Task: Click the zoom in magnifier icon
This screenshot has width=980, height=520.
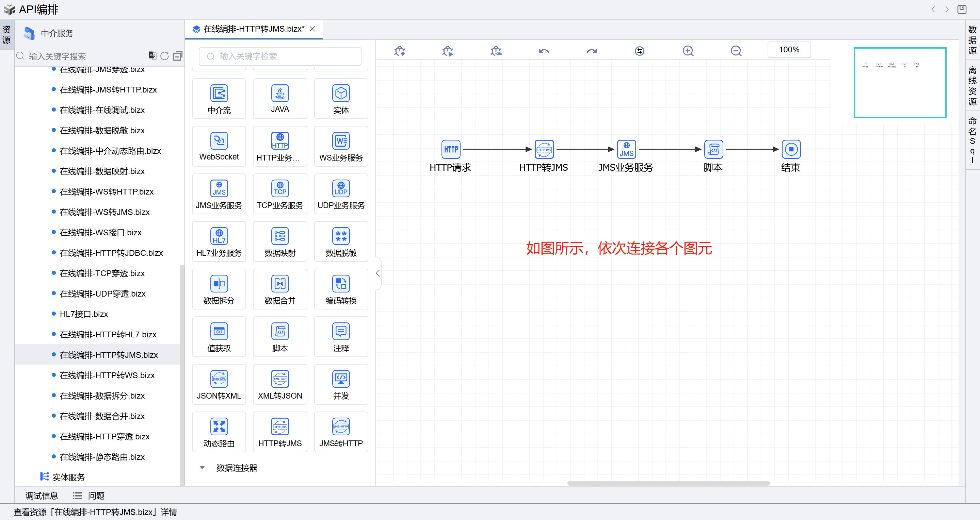Action: click(x=688, y=51)
